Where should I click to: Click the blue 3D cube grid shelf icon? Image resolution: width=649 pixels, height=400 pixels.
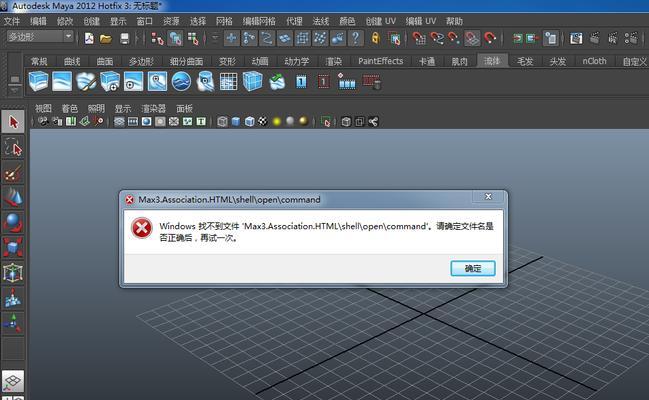252,81
